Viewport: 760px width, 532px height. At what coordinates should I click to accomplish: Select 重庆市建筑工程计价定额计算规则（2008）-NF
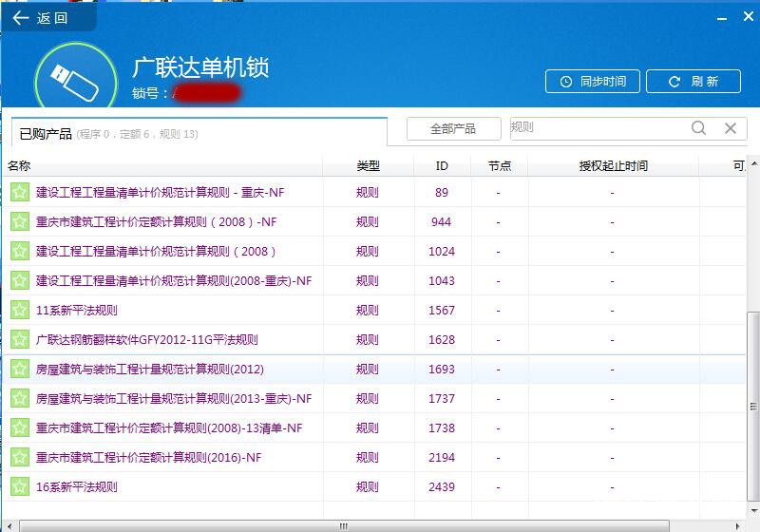(x=156, y=222)
